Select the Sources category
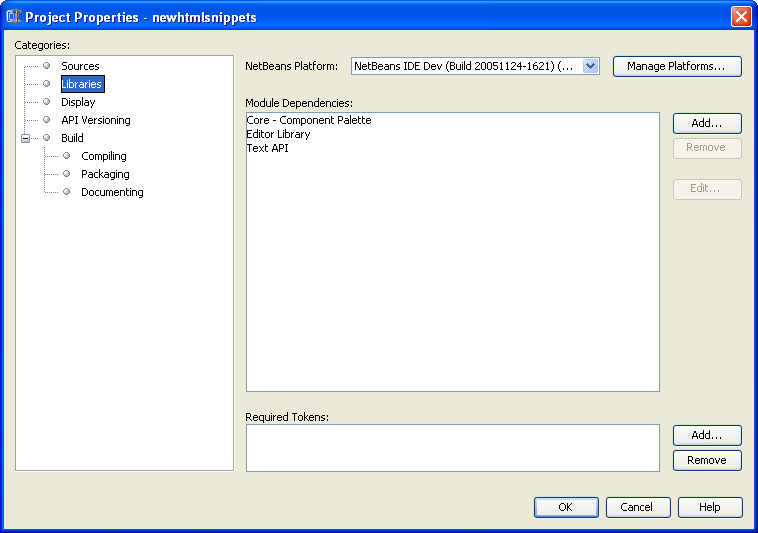The width and height of the screenshot is (758, 533). [x=80, y=66]
